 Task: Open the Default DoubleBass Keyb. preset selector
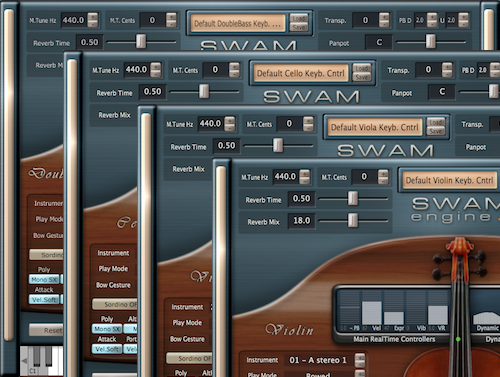[238, 23]
